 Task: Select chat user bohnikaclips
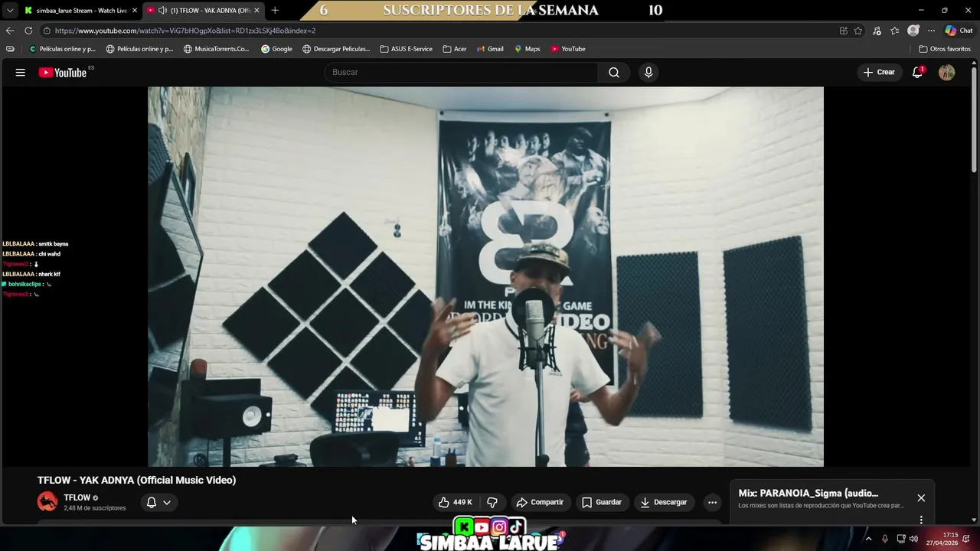point(25,284)
